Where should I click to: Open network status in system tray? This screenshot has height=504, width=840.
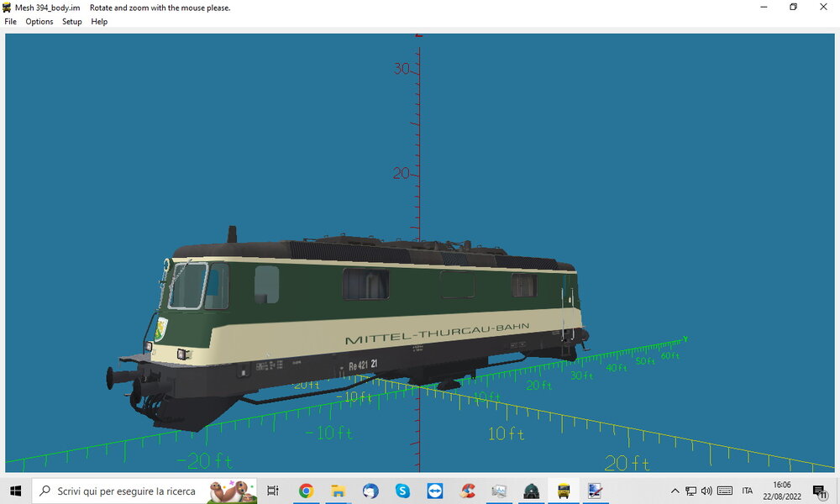pyautogui.click(x=691, y=491)
